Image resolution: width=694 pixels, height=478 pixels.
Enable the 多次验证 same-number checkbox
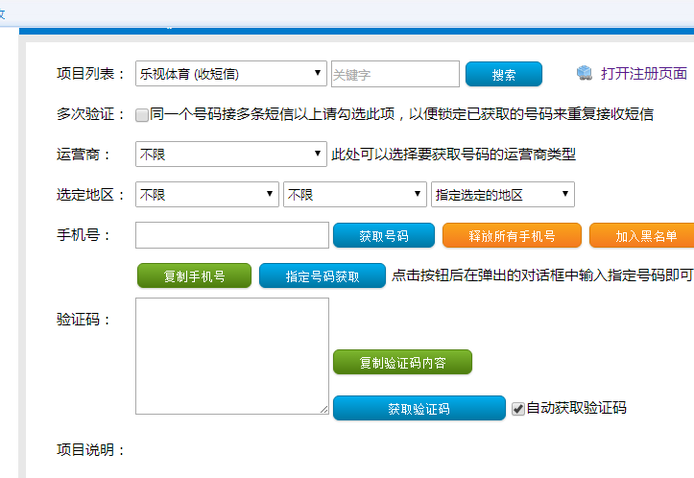142,115
